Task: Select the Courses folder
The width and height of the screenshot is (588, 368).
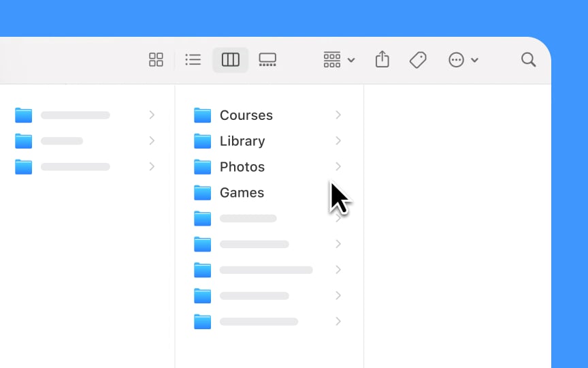Action: click(x=246, y=115)
